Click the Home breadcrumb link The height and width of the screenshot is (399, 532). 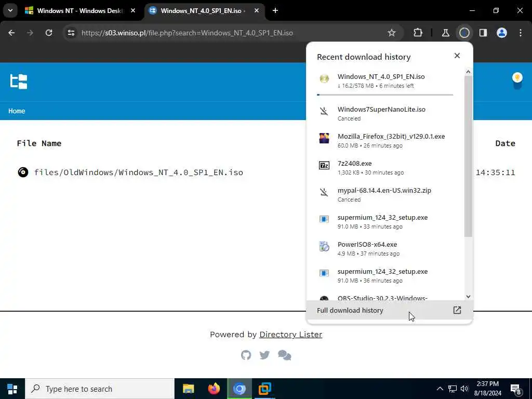pyautogui.click(x=17, y=111)
